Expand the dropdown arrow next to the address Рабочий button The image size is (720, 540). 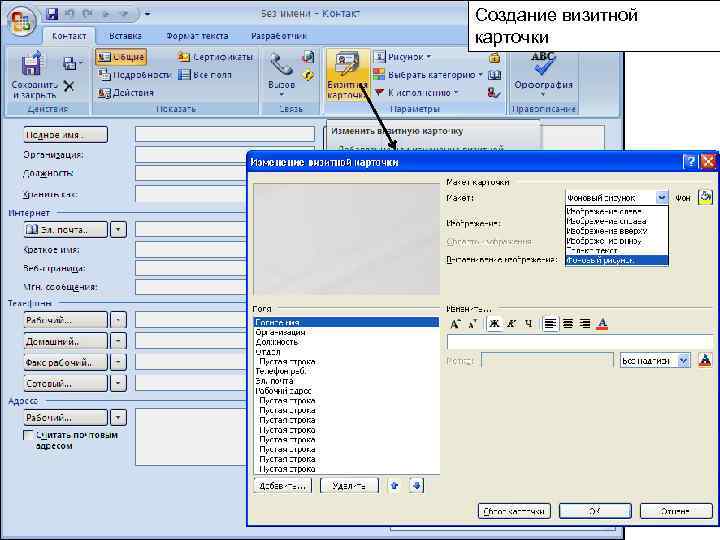click(118, 417)
